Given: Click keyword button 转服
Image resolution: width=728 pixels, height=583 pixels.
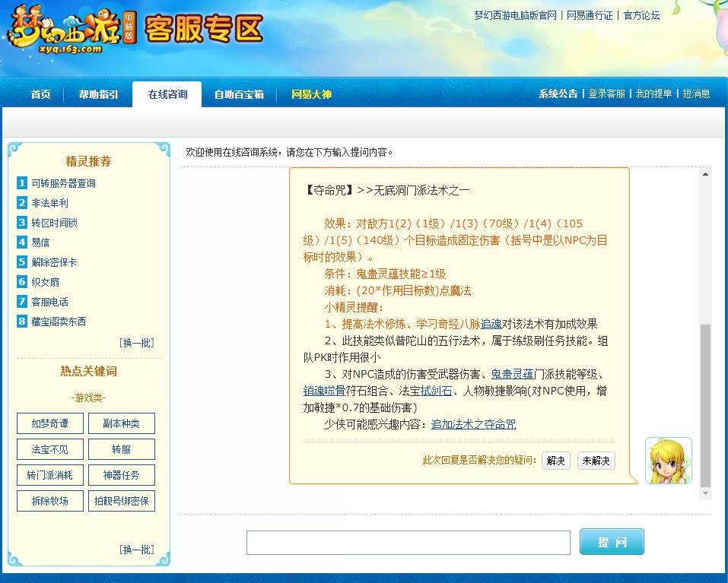Looking at the screenshot, I should [122, 449].
